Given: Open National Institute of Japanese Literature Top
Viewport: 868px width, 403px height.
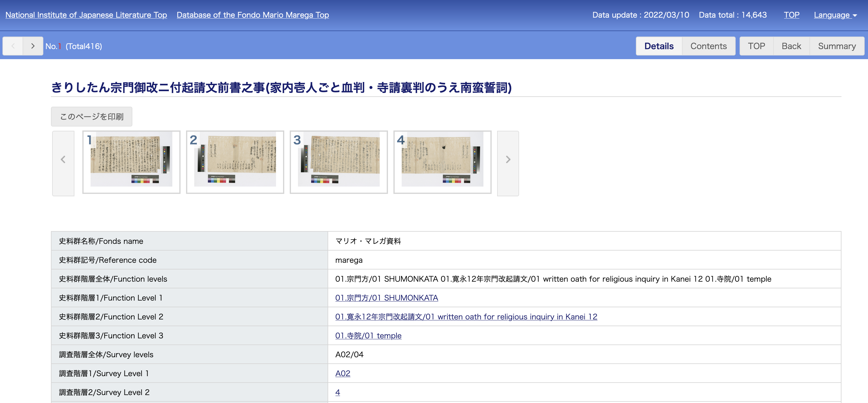Looking at the screenshot, I should [86, 15].
